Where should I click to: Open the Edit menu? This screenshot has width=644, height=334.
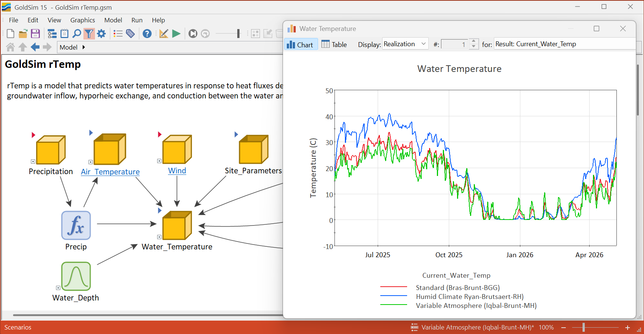pos(33,20)
